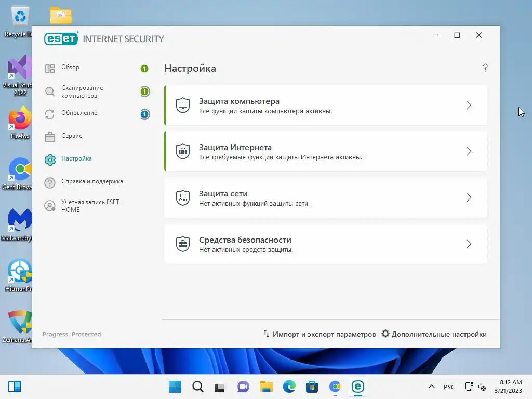532x399 pixels.
Task: Click the globe shield icon for Защита Интернета
Action: (183, 151)
